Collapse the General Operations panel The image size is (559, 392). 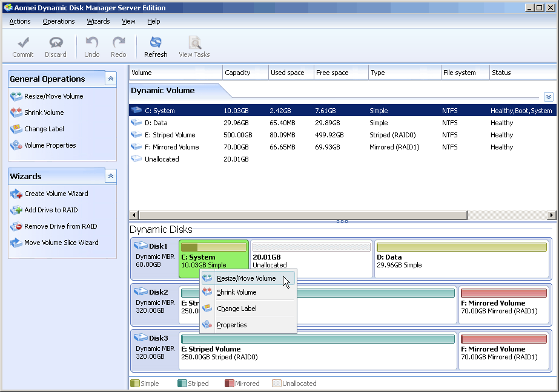coord(110,78)
